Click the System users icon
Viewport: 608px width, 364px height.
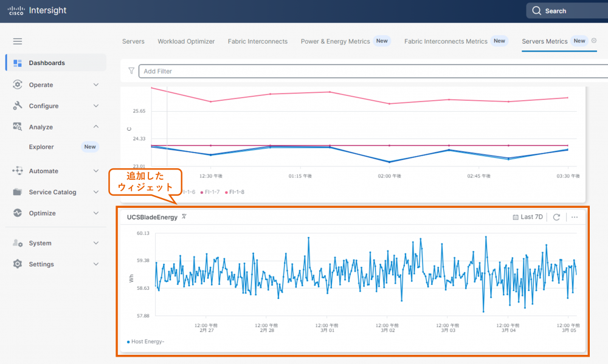coord(18,243)
